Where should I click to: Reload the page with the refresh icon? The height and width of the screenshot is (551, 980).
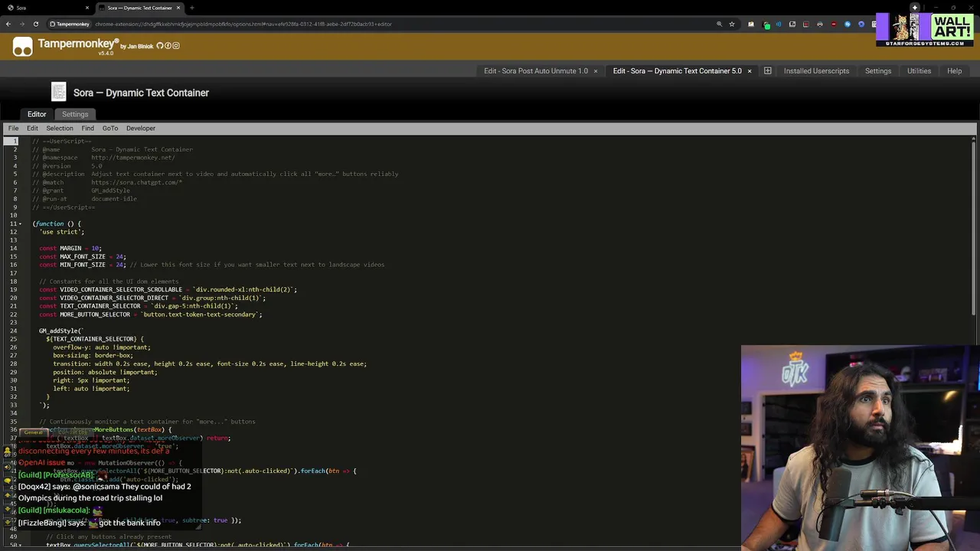coord(36,24)
